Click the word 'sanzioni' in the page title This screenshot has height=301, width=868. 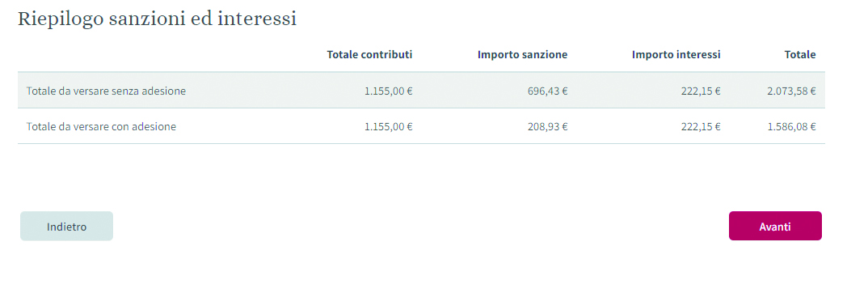click(147, 19)
